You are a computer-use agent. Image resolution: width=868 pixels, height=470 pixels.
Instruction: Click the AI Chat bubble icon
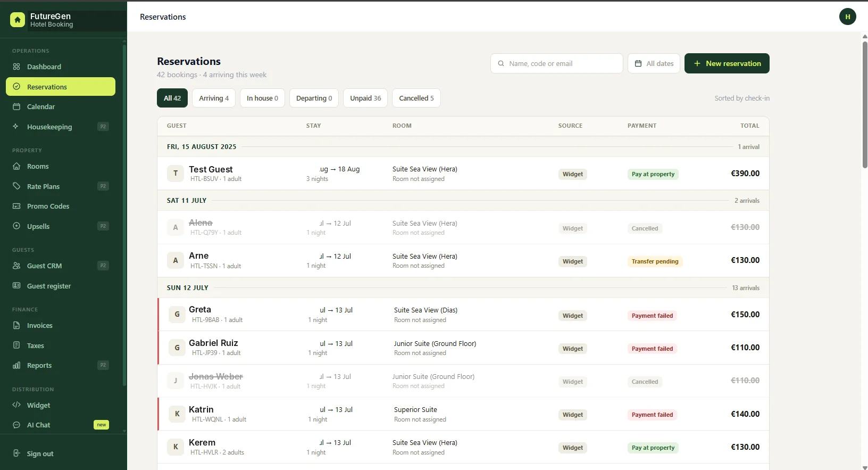pos(16,425)
